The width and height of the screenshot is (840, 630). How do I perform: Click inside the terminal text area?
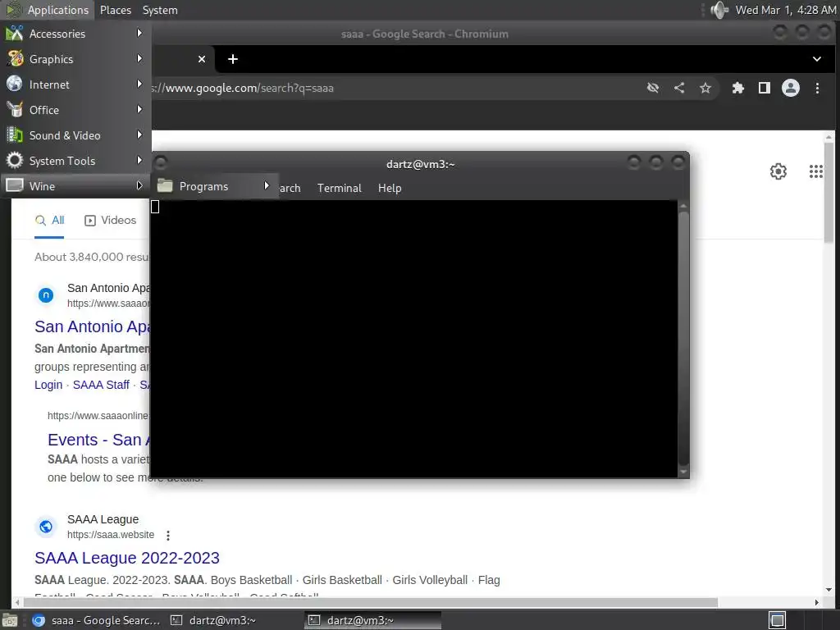414,339
